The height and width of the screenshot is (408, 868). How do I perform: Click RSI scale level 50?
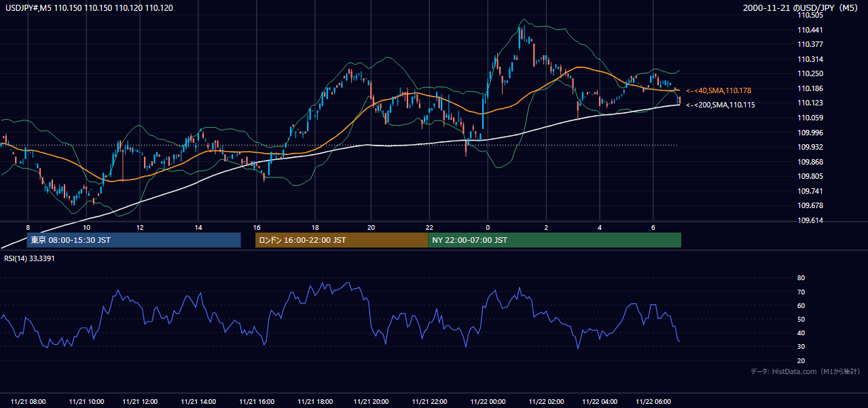(801, 319)
